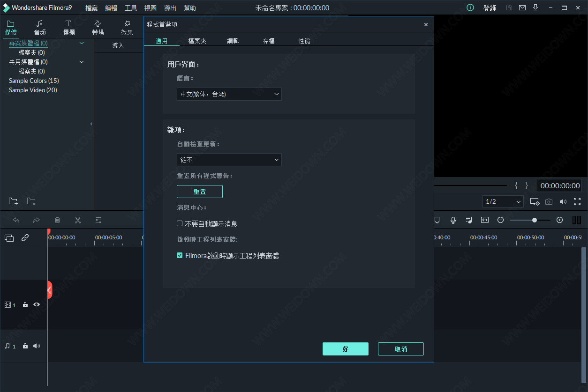Viewport: 588px width, 392px height.
Task: Mute audio track 1 speaker
Action: [x=37, y=346]
